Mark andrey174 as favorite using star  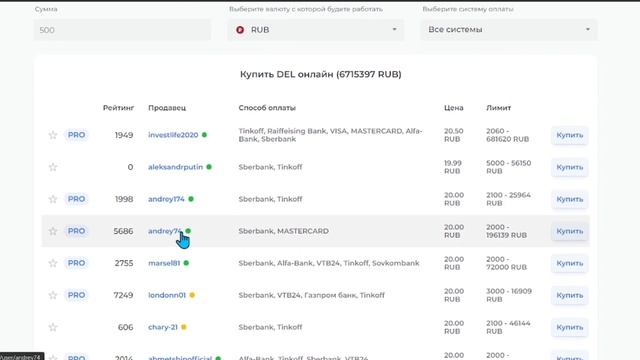click(53, 199)
